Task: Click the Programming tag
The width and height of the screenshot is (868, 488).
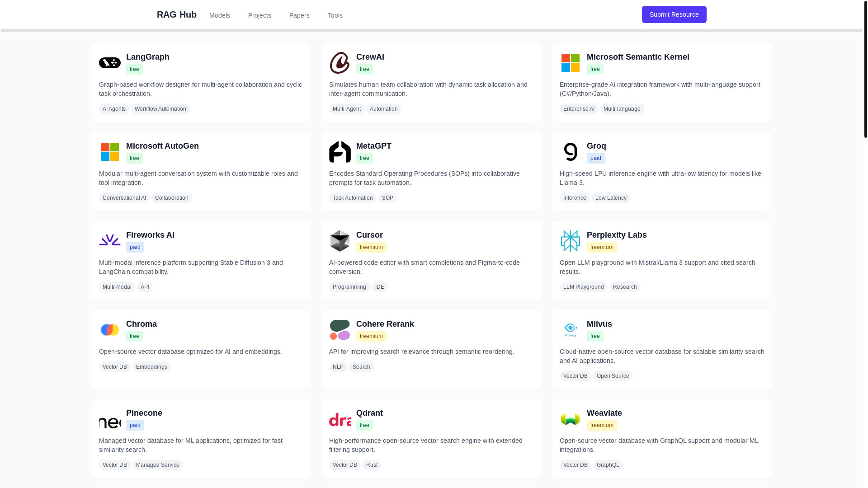Action: tap(349, 287)
